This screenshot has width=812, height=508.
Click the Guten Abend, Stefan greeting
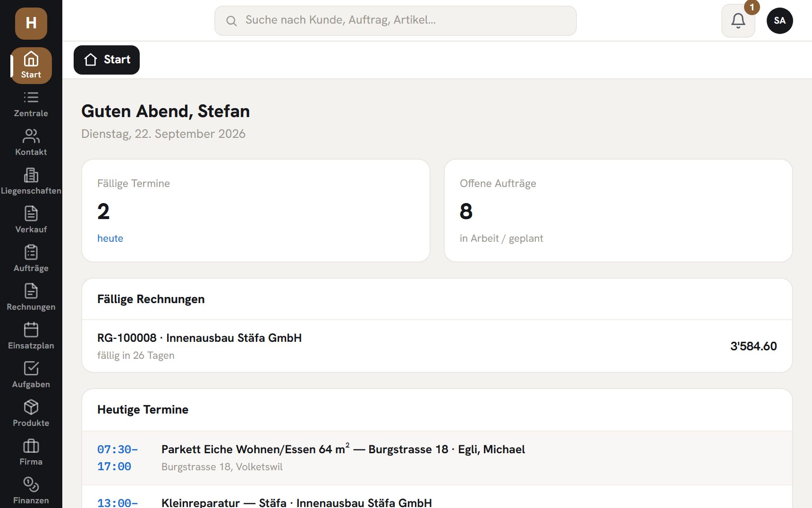pos(166,111)
